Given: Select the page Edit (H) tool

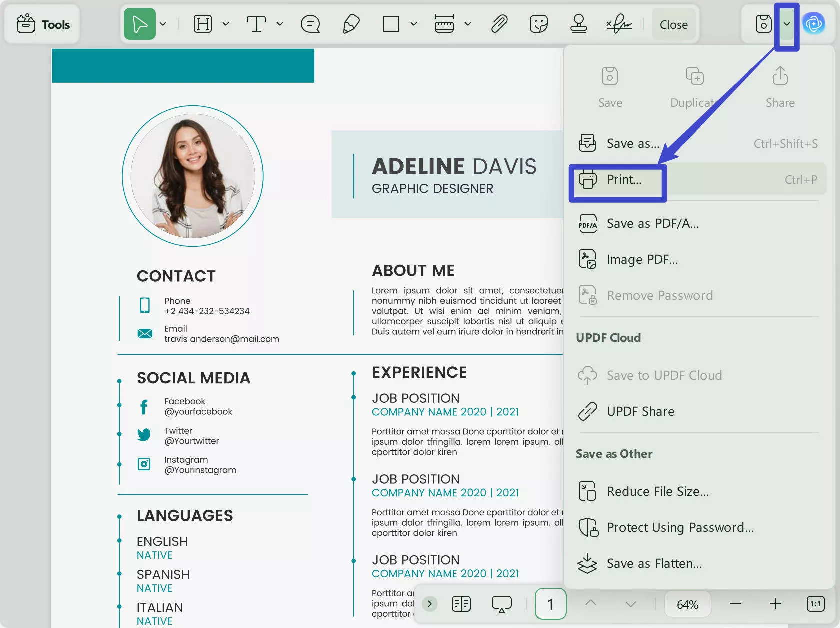Looking at the screenshot, I should click(203, 23).
